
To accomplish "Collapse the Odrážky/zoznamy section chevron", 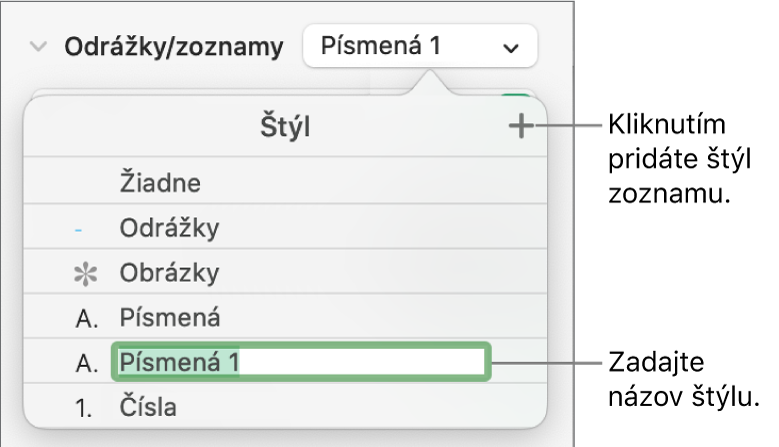I will coord(39,46).
